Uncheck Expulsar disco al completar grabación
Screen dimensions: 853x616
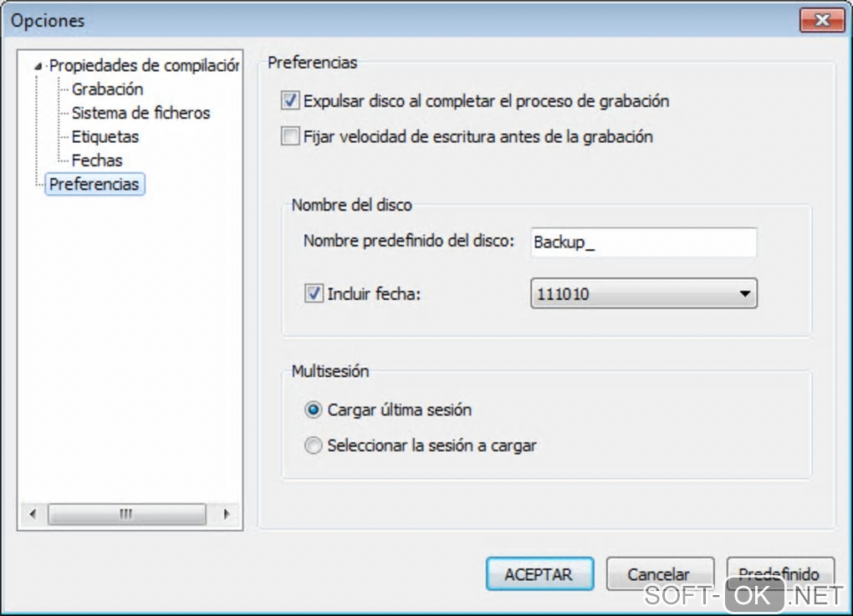[290, 101]
